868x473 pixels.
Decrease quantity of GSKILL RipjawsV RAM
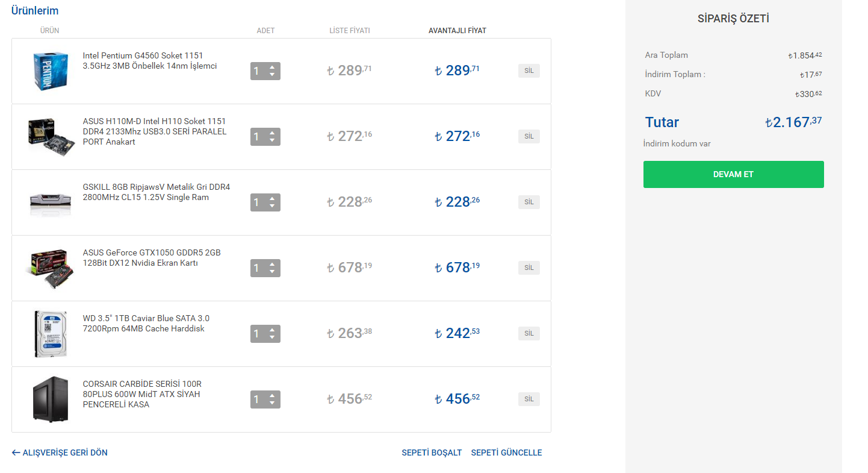click(272, 207)
